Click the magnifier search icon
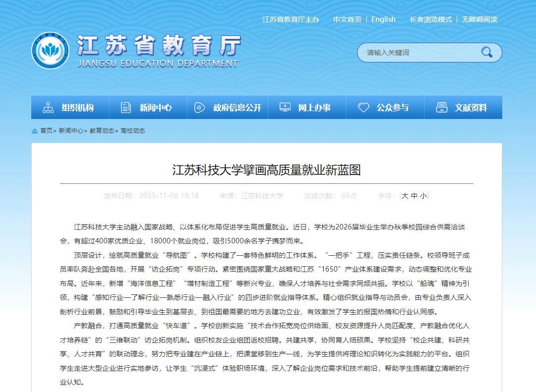The height and width of the screenshot is (392, 536). [x=486, y=52]
